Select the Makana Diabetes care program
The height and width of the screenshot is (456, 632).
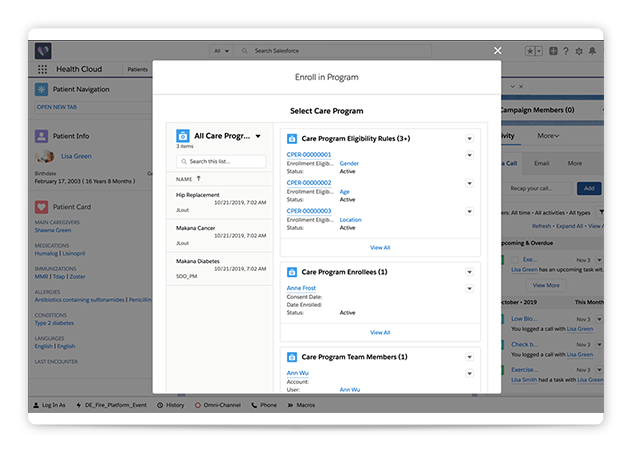click(x=197, y=262)
